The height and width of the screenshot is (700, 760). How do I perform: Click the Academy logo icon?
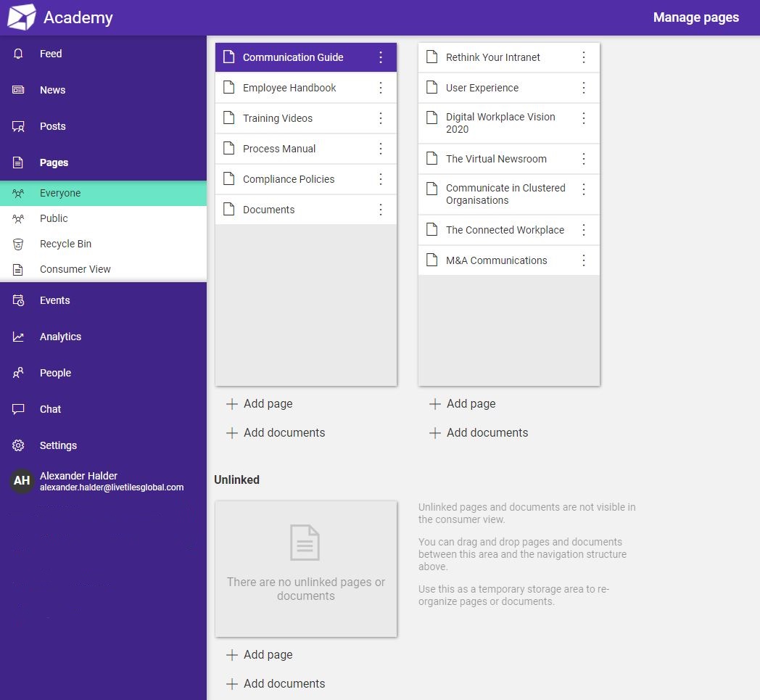pyautogui.click(x=21, y=17)
